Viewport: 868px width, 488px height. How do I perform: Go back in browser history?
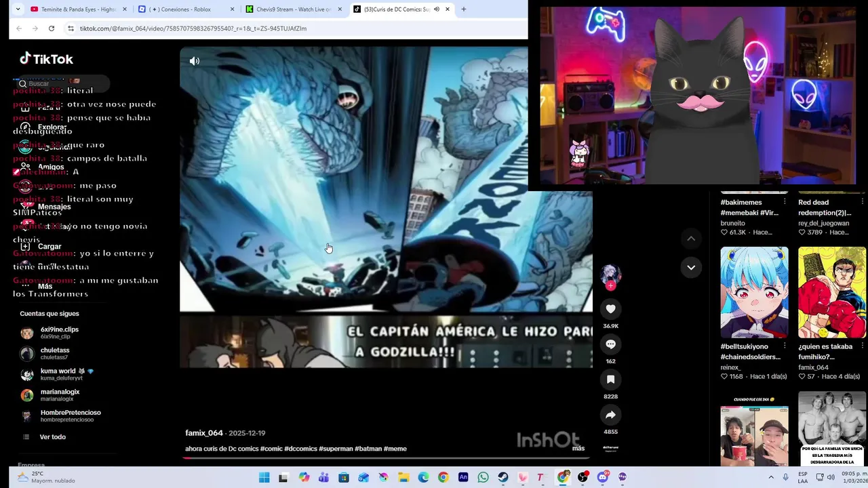(19, 28)
